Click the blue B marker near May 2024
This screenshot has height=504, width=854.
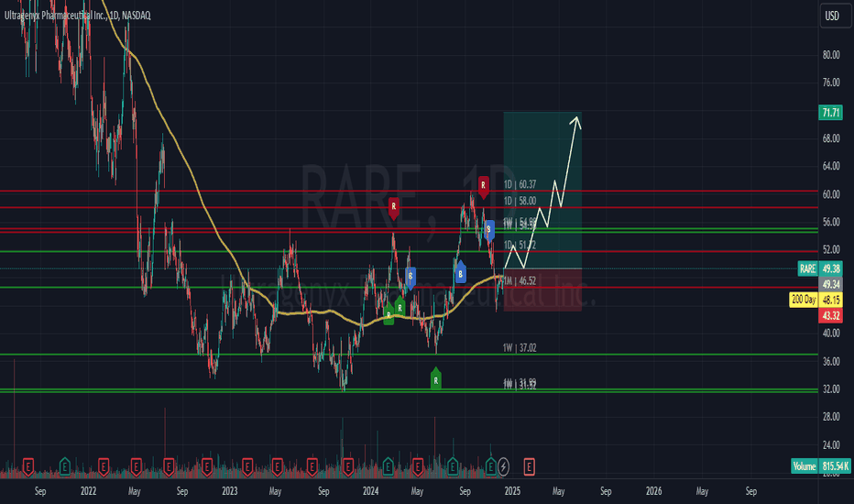pyautogui.click(x=411, y=277)
